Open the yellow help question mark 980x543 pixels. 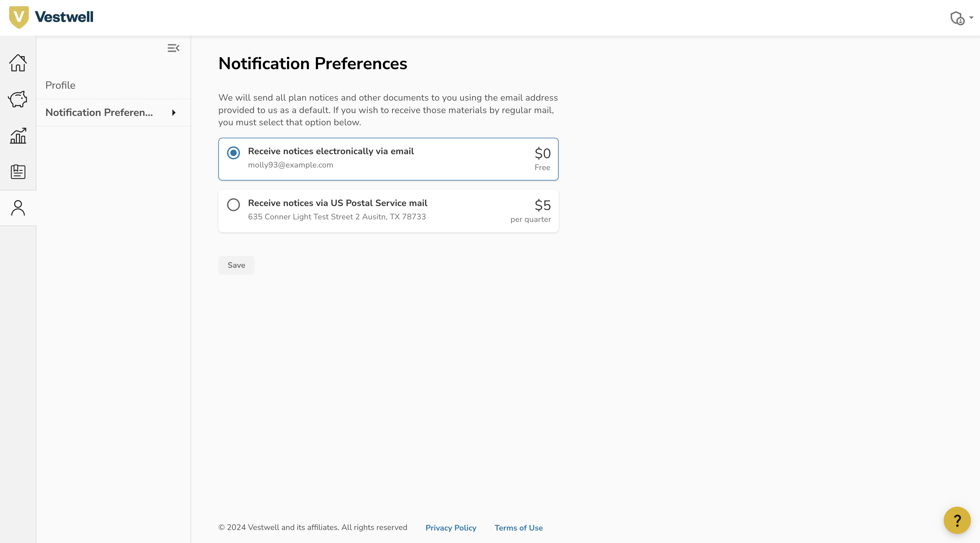(x=957, y=520)
